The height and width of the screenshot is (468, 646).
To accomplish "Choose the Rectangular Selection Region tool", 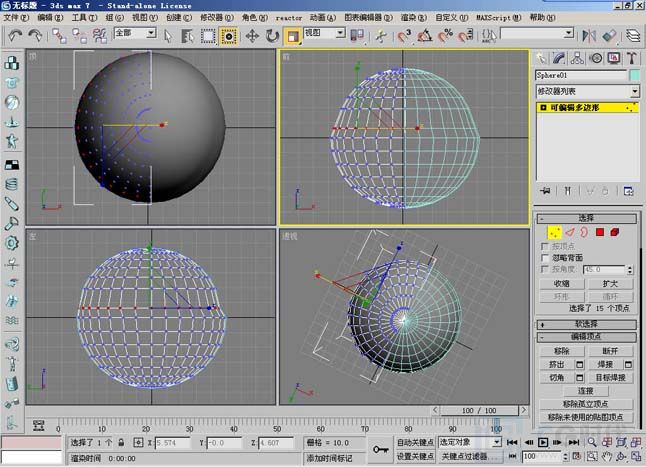I will 208,36.
